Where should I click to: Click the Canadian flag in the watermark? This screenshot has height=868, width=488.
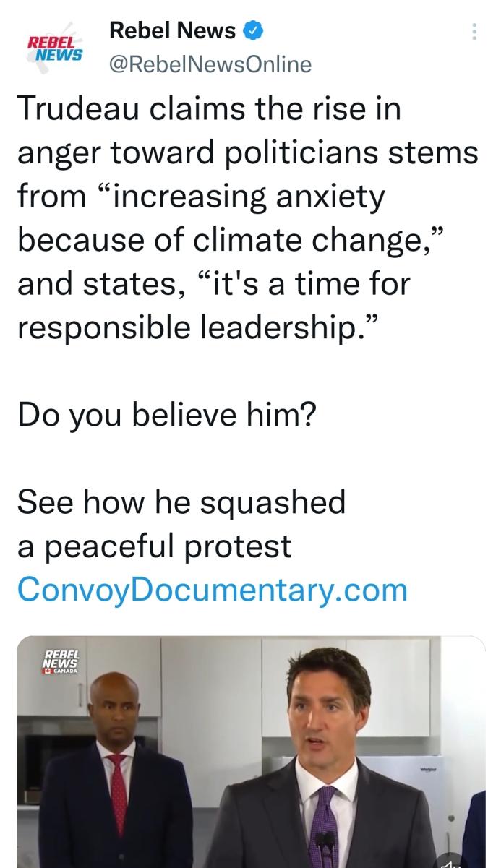click(x=48, y=671)
